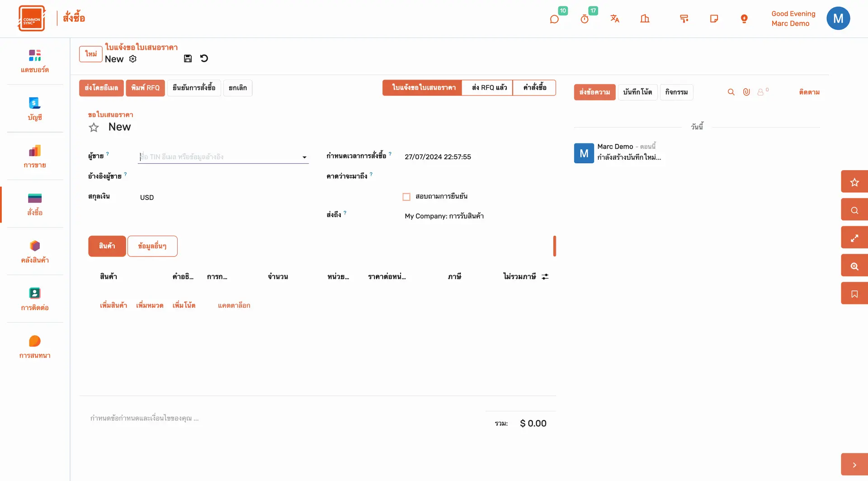
Task: Enable the สอบถามการยืนยัน checkbox
Action: 406,197
